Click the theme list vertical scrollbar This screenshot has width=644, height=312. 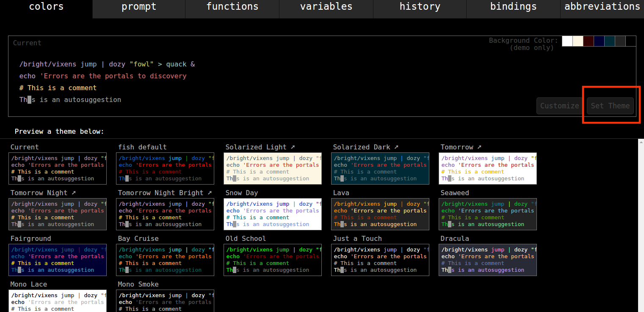641,225
